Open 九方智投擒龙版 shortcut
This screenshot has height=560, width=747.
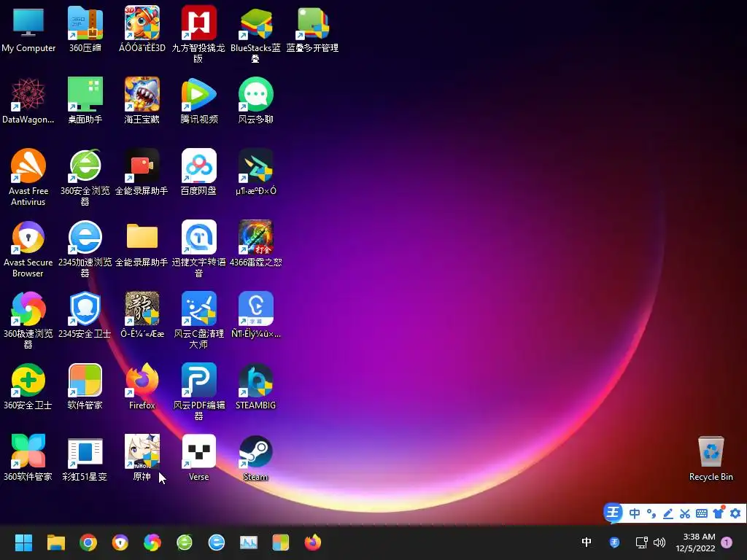[x=198, y=34]
